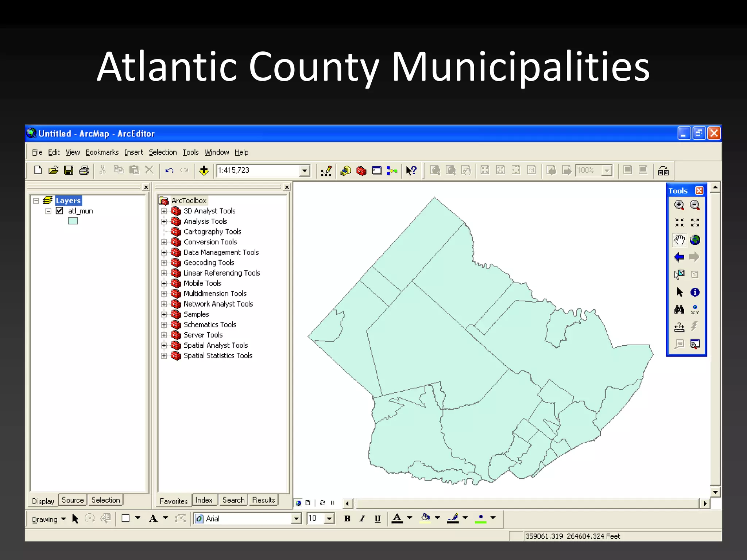Switch to the Search tab in ArcToolbox
Screen dimensions: 747x560
233,500
